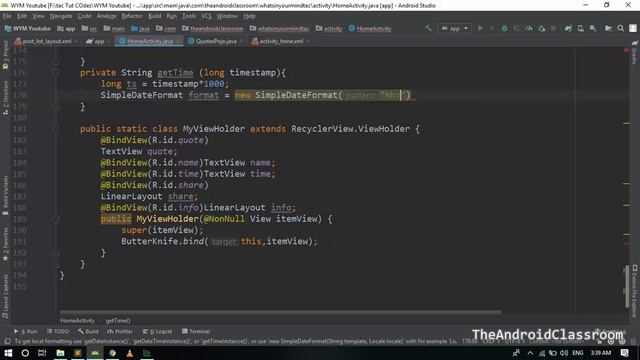Screen dimensions: 640x360
Task: Open Structure tool window on left edge
Action: tap(5, 98)
